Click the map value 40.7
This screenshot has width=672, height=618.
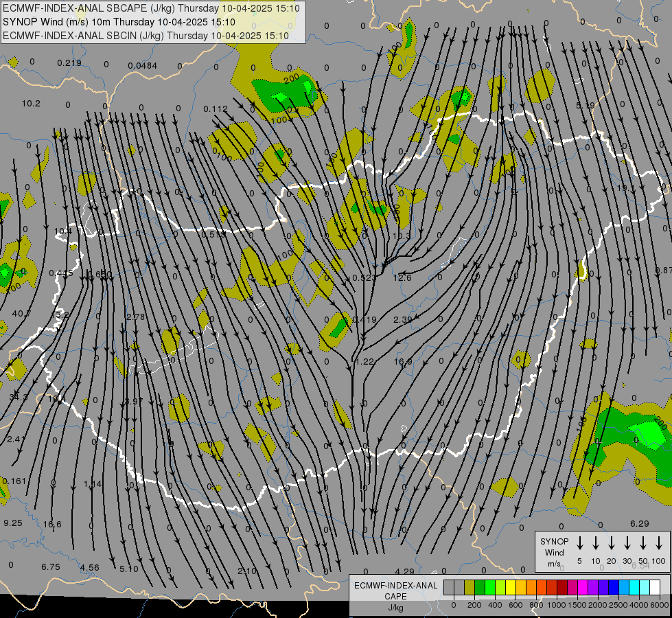pos(21,314)
